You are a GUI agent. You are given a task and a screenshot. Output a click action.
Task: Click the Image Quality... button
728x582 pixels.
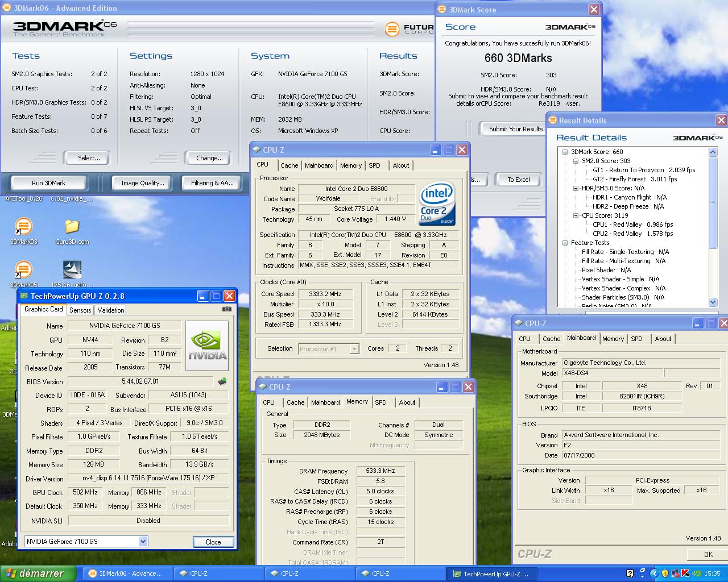point(142,183)
